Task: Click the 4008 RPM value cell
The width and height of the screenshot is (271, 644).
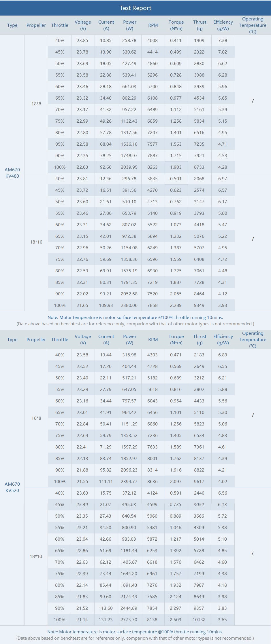Action: pyautogui.click(x=153, y=40)
